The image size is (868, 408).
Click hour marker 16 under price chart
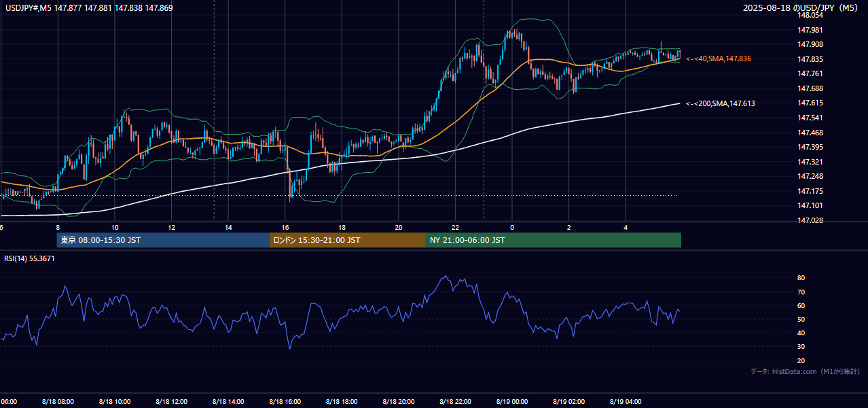click(x=285, y=228)
